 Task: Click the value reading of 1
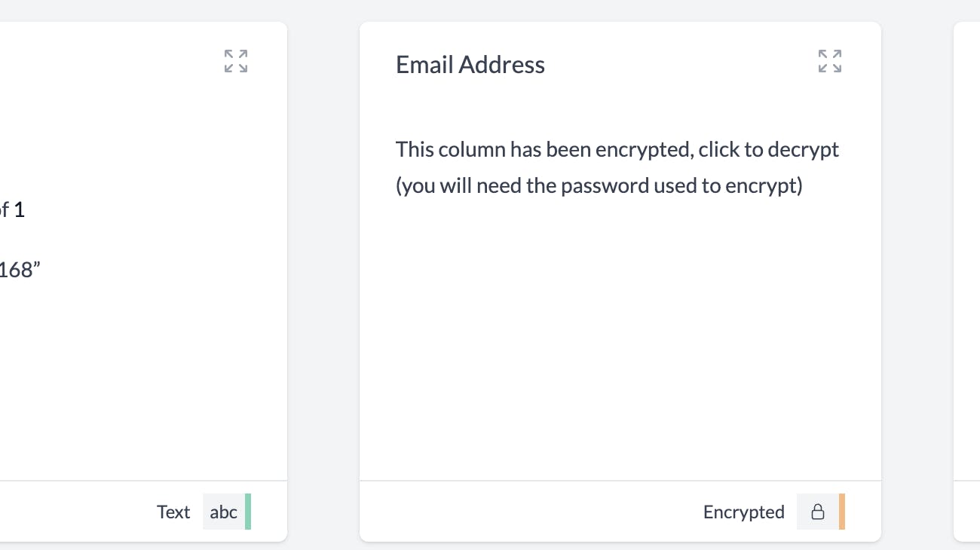pyautogui.click(x=12, y=209)
